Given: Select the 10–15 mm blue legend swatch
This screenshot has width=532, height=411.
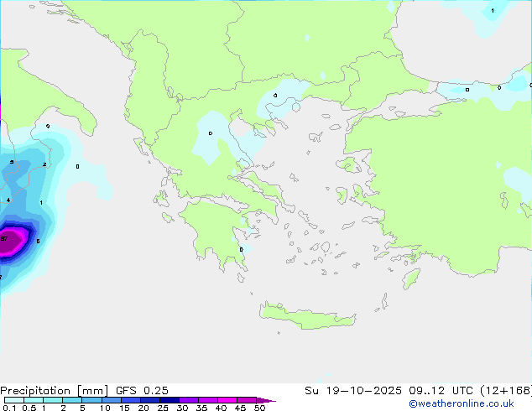Looking at the screenshot, I should click(x=112, y=400).
